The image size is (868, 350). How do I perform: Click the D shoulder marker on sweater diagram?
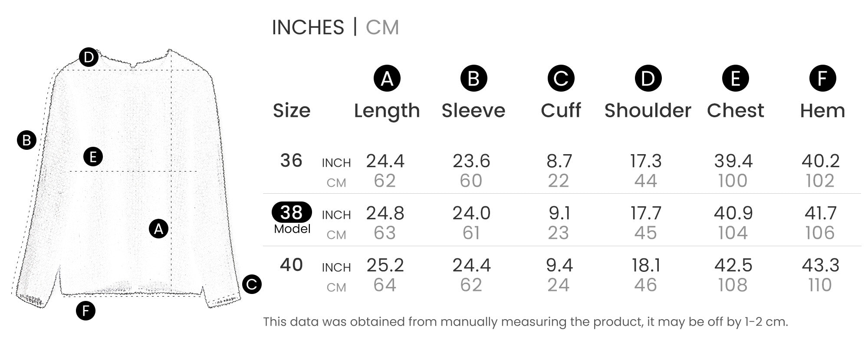coord(89,57)
